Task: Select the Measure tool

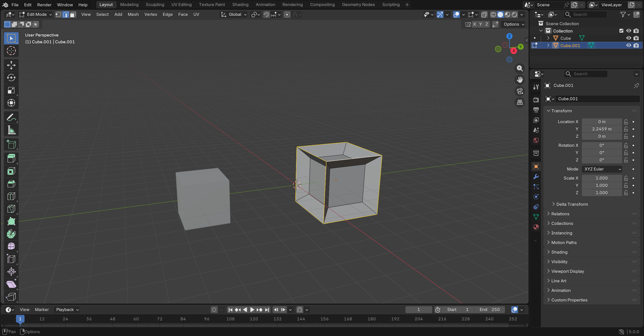Action: tap(11, 130)
